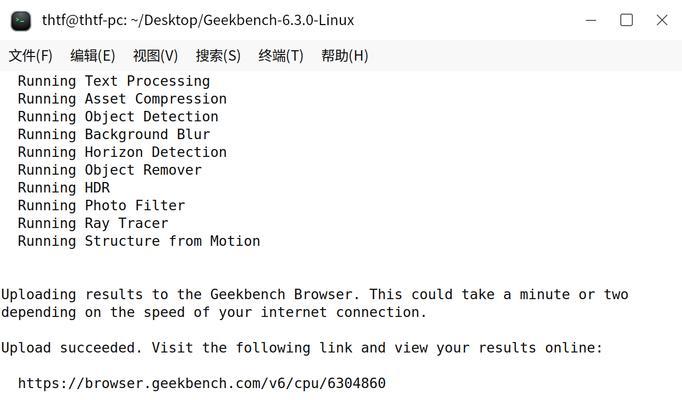Click the 'Running HDR' output line
682x400 pixels.
pyautogui.click(x=64, y=188)
